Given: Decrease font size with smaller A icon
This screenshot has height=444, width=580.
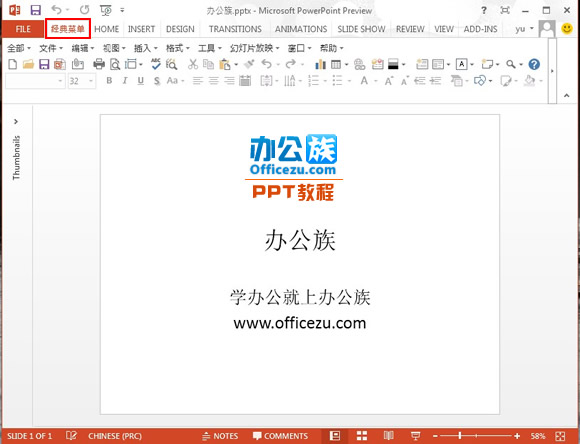Looking at the screenshot, I should [x=404, y=81].
